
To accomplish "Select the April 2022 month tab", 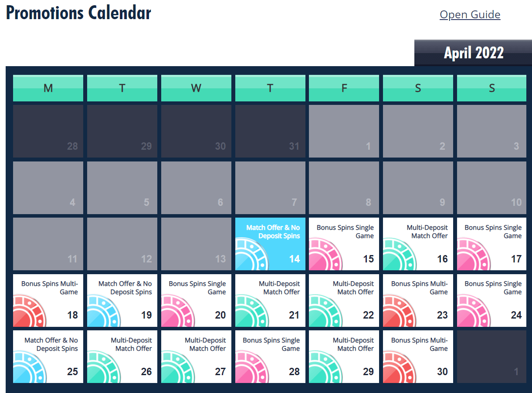I will point(473,53).
